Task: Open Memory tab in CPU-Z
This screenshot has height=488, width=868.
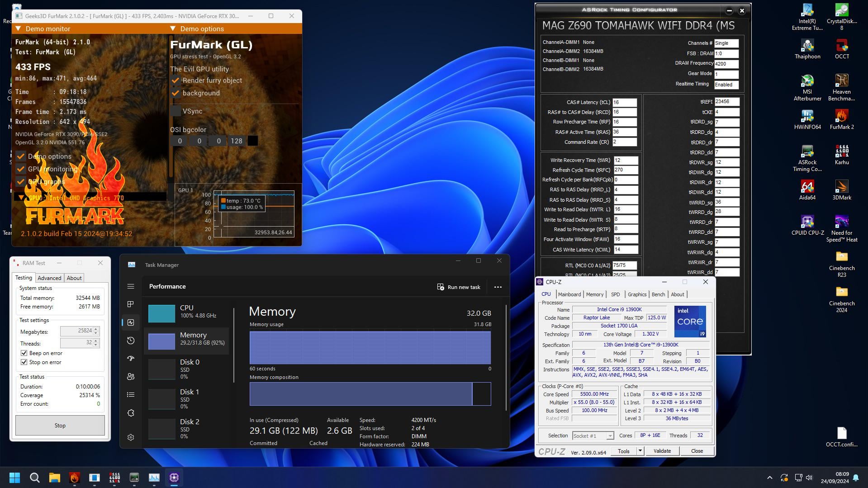Action: (594, 294)
